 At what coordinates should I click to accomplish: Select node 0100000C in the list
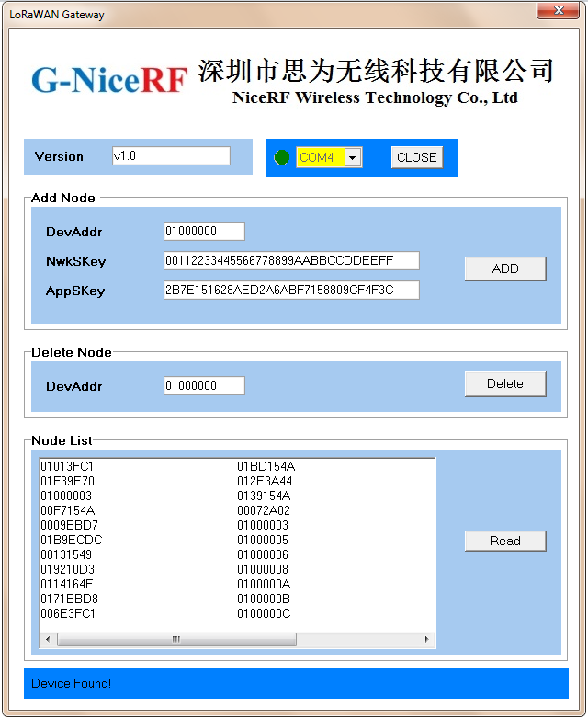pyautogui.click(x=264, y=613)
